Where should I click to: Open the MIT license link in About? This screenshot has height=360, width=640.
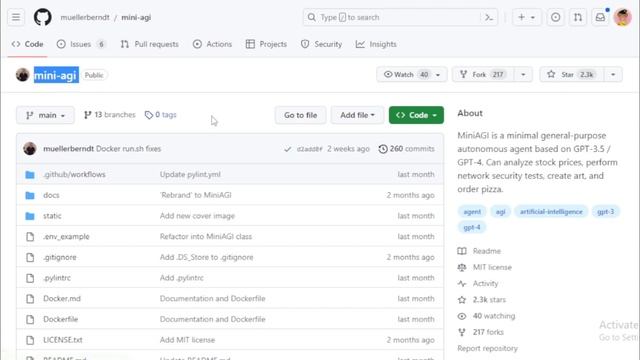(x=492, y=267)
